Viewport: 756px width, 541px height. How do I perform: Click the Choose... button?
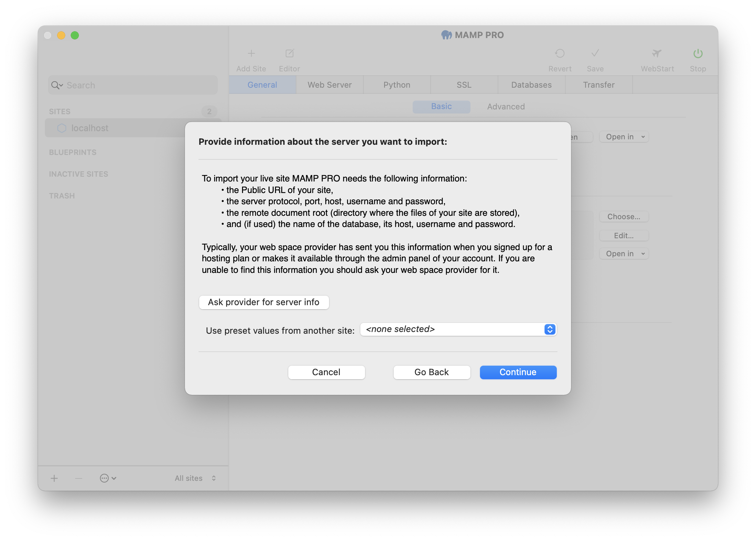[624, 216]
